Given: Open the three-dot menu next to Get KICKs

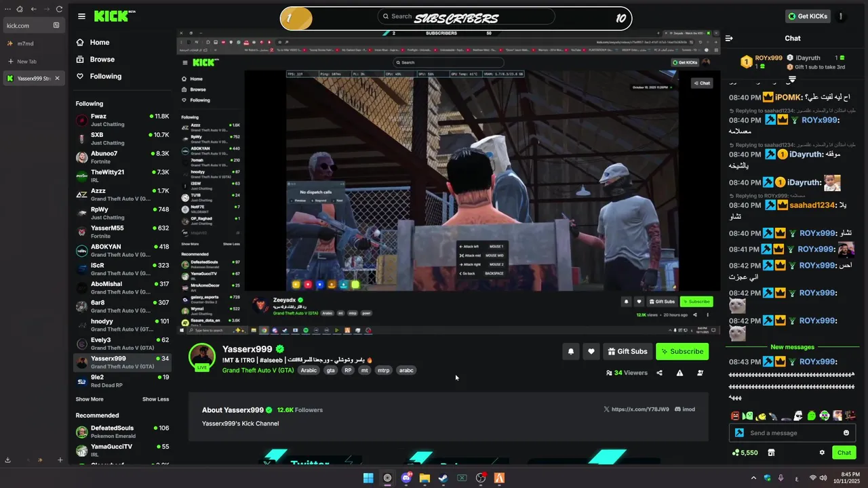Looking at the screenshot, I should click(x=841, y=16).
